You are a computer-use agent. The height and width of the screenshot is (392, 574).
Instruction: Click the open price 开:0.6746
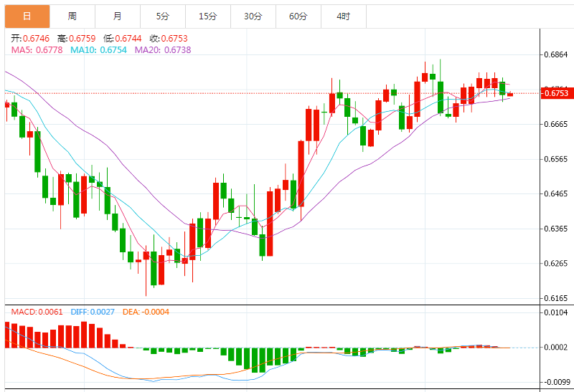(30, 39)
